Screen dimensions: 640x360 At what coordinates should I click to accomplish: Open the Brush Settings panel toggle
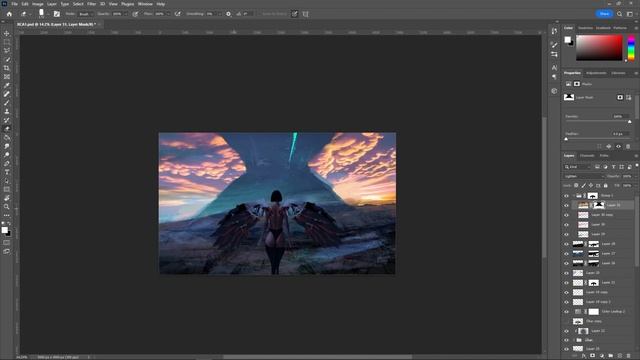pyautogui.click(x=57, y=14)
